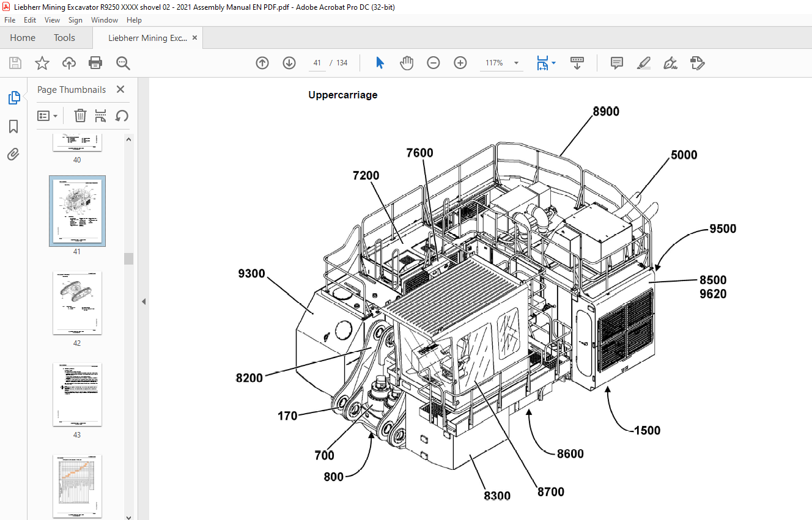Switch to the Tools tab
The height and width of the screenshot is (520, 812).
click(64, 38)
